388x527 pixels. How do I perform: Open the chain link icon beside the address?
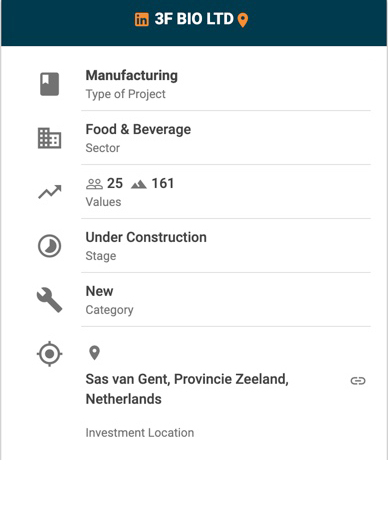(358, 381)
